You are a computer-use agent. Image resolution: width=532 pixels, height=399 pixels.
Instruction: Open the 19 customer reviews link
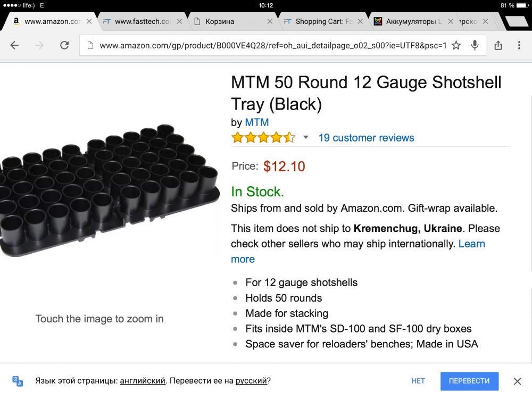tap(366, 138)
